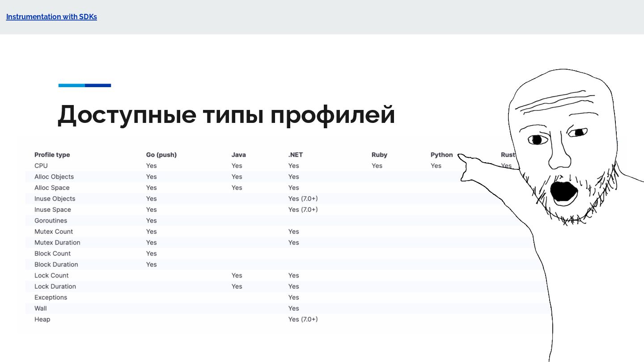Click 'Yes' in the Lock Duration row under .NET
Screen dimensions: 644x362
coord(294,286)
